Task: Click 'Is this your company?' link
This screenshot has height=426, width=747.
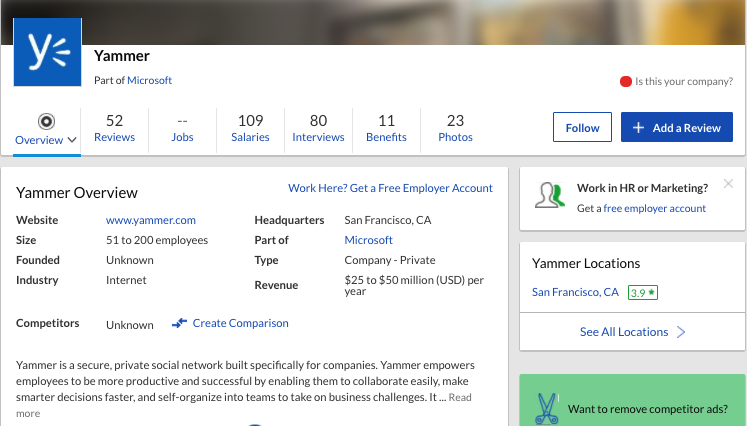Action: click(684, 81)
